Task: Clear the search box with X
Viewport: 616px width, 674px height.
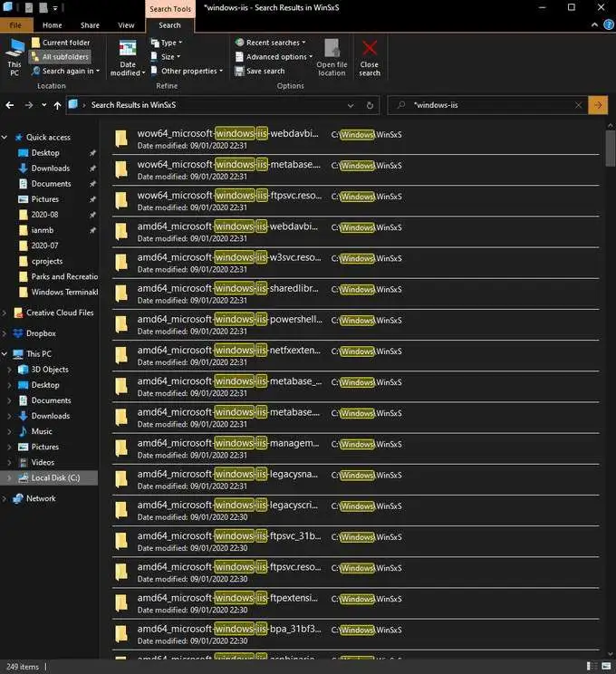Action: pyautogui.click(x=579, y=105)
